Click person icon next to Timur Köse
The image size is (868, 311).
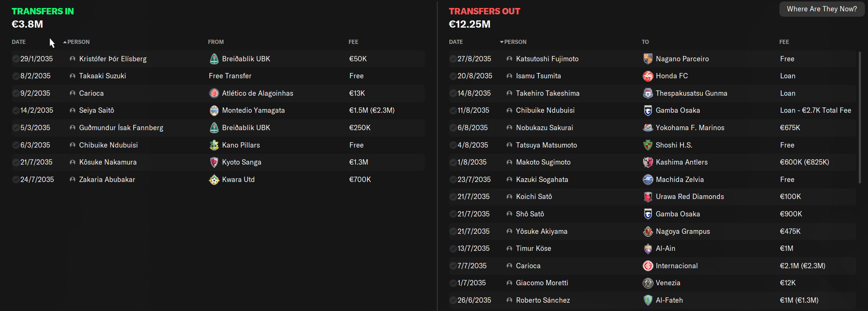(509, 249)
